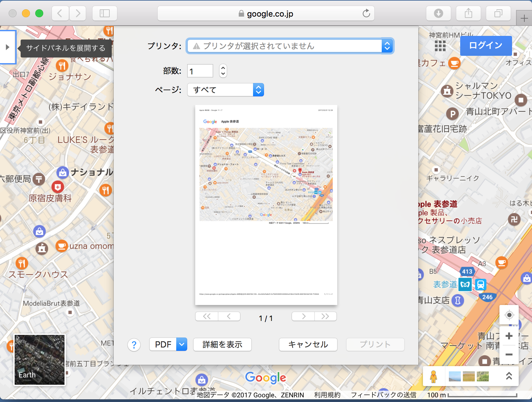
Task: Open Safari sidebar panel icon
Action: pos(105,13)
